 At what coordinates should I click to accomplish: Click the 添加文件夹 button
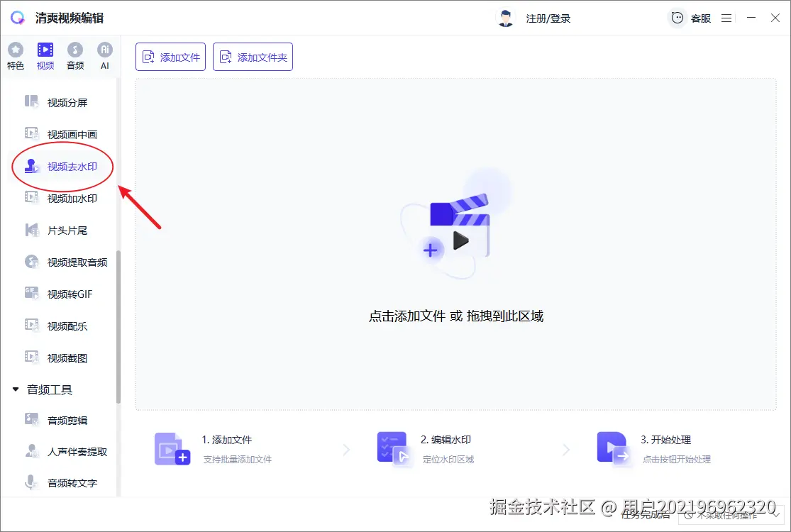[x=253, y=57]
